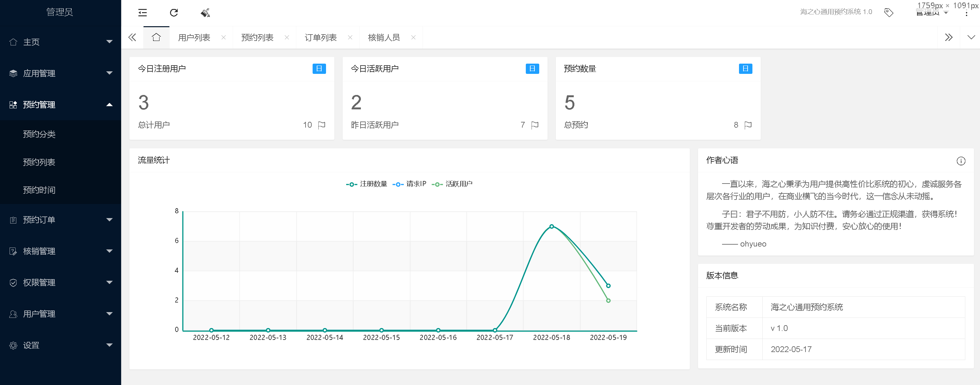
Task: Open the three-dot more menu
Action: tap(966, 13)
